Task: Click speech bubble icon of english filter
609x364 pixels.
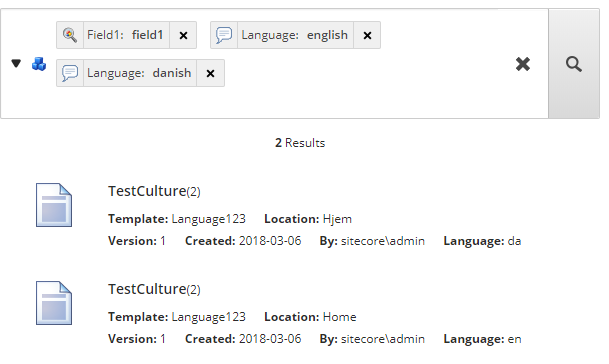Action: point(224,35)
